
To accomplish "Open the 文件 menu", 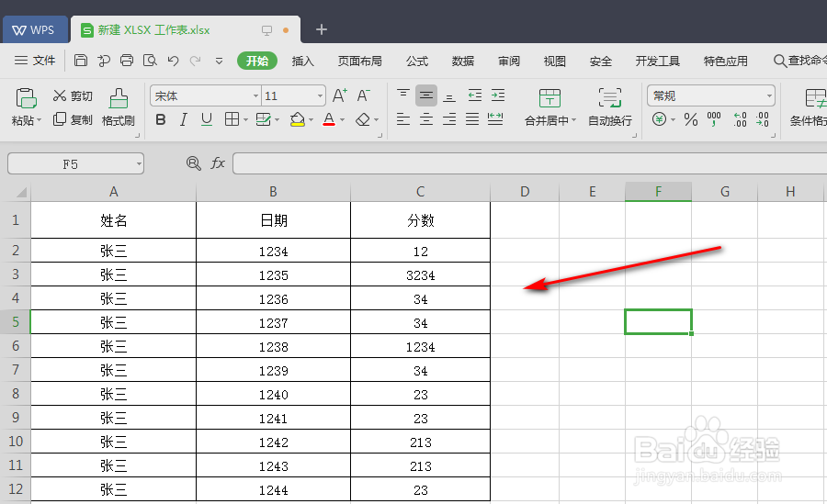I will (x=35, y=61).
